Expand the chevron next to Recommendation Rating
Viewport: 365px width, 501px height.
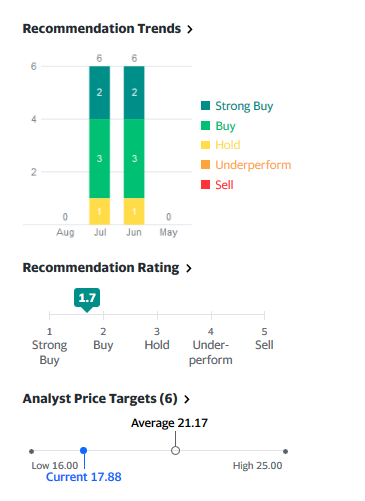pyautogui.click(x=189, y=268)
